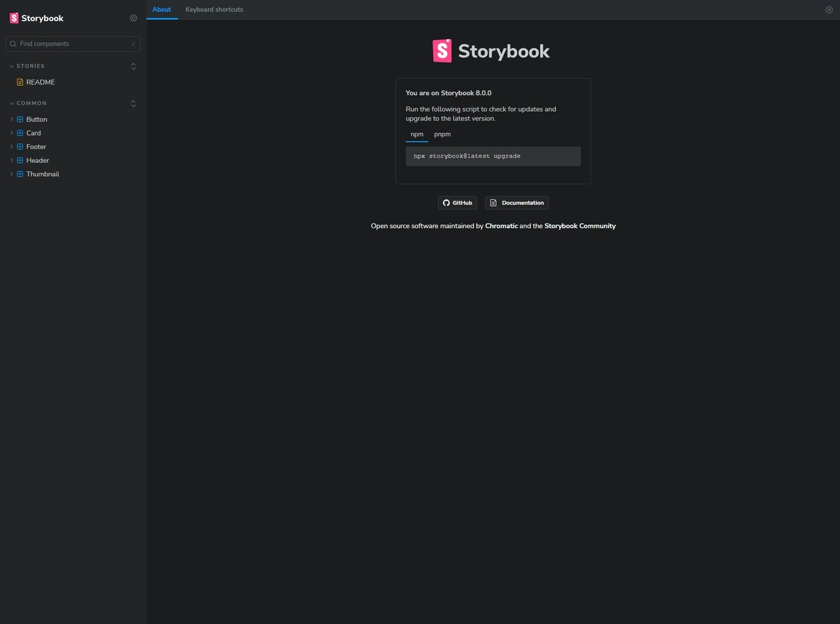Open the Documentation button
The height and width of the screenshot is (624, 840).
[517, 203]
